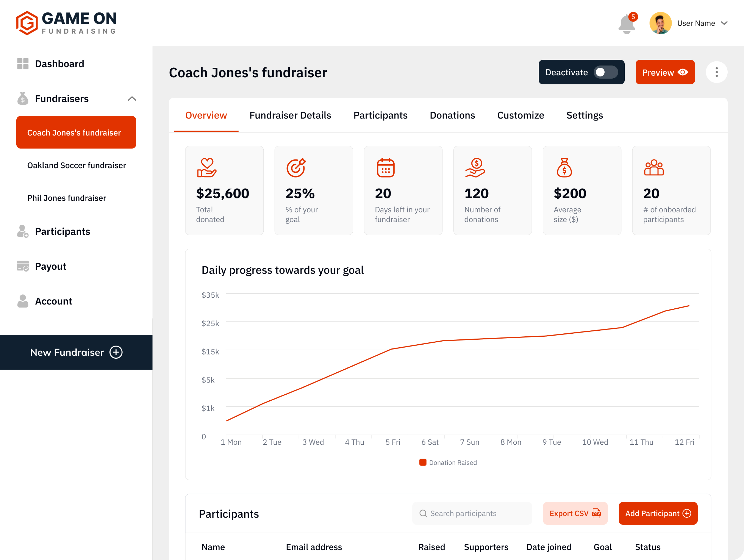Click the Dashboard grid icon in sidebar
Image resolution: width=744 pixels, height=560 pixels.
point(23,63)
